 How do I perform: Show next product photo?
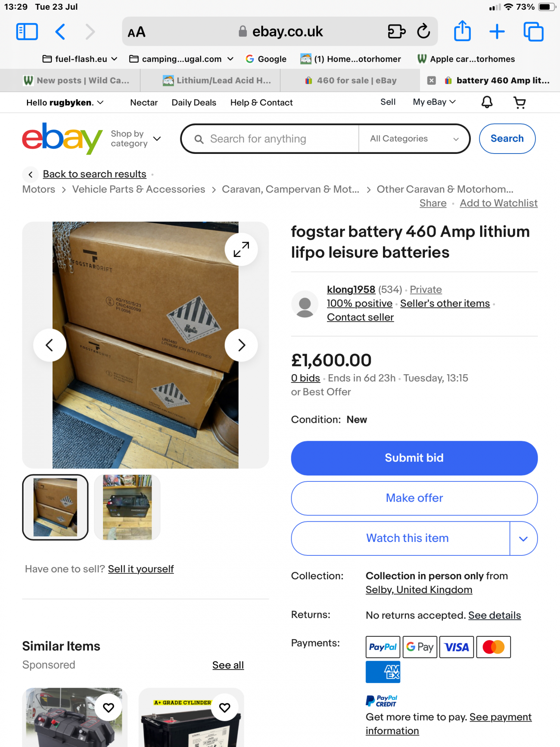241,345
